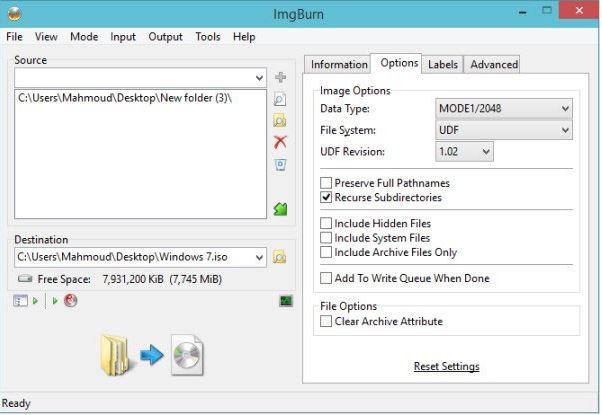This screenshot has width=602, height=415.
Task: Click the Free Space value 7,931,200 KiB
Action: tap(133, 279)
